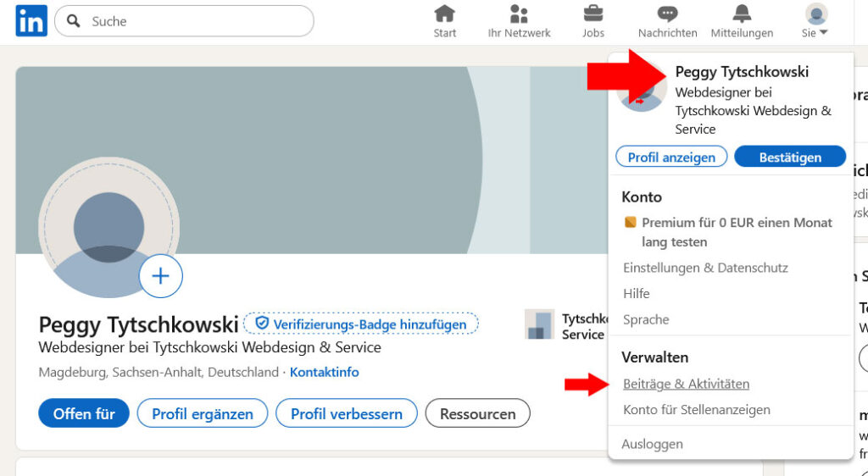
Task: Click the LinkedIn logo icon
Action: [x=31, y=21]
